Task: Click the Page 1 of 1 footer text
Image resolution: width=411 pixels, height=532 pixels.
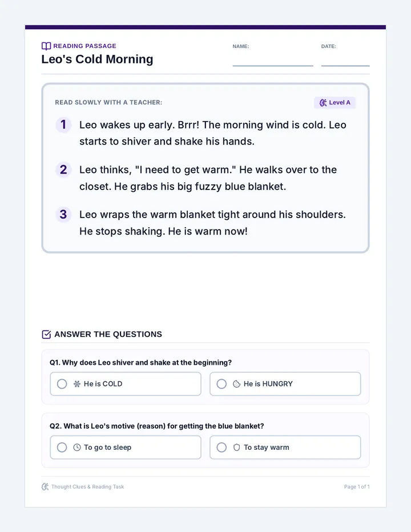Action: (357, 486)
